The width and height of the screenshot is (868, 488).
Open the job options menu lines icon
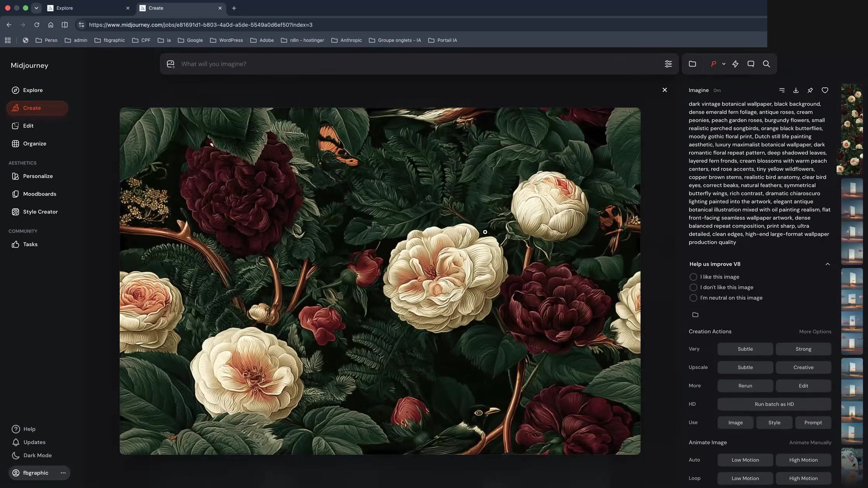point(782,90)
